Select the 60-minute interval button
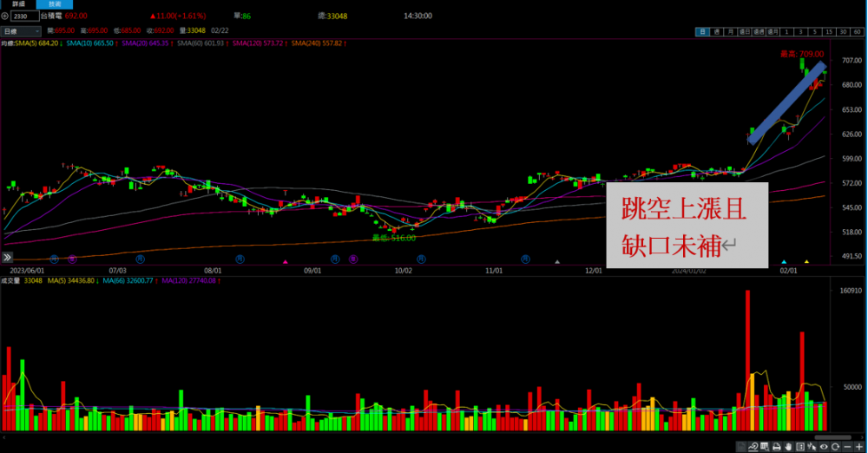 click(857, 32)
